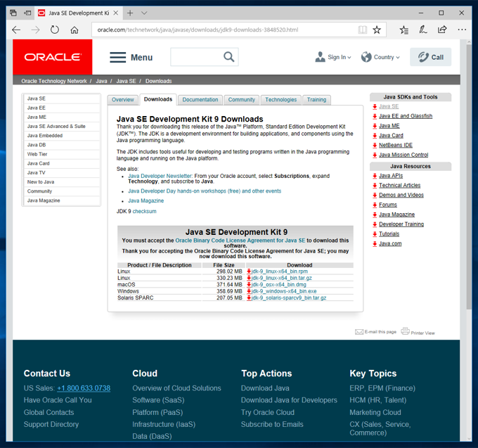478x448 pixels.
Task: Click download arrow for jdk-9_linux-x64_bin.rpm
Action: pos(249,271)
